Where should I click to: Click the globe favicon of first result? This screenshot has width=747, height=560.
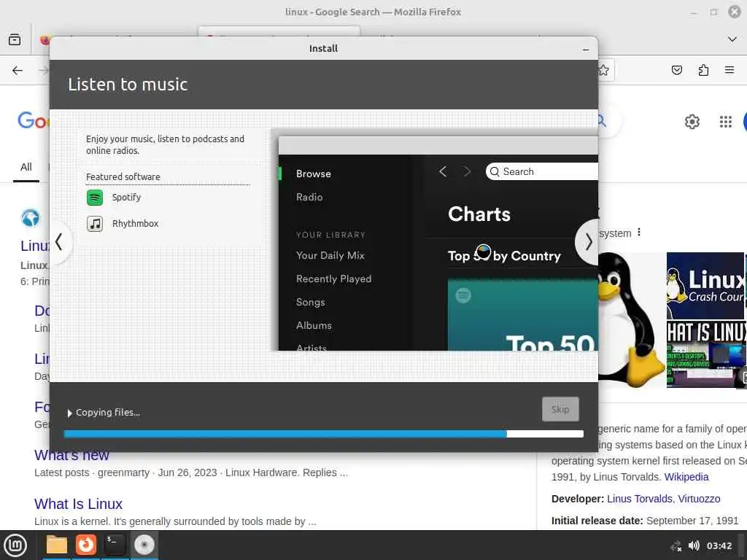[x=31, y=218]
